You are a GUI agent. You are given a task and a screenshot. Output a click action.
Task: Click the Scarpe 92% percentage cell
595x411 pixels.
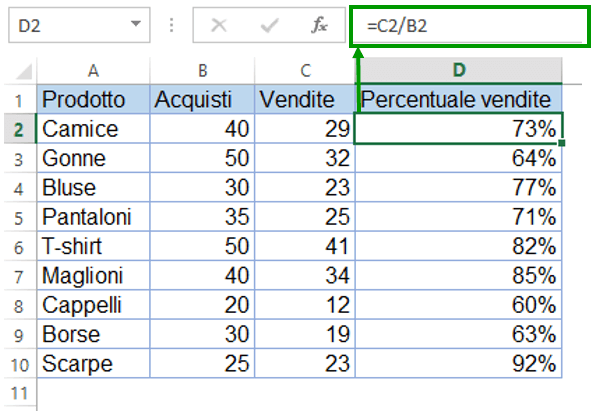[x=459, y=364]
